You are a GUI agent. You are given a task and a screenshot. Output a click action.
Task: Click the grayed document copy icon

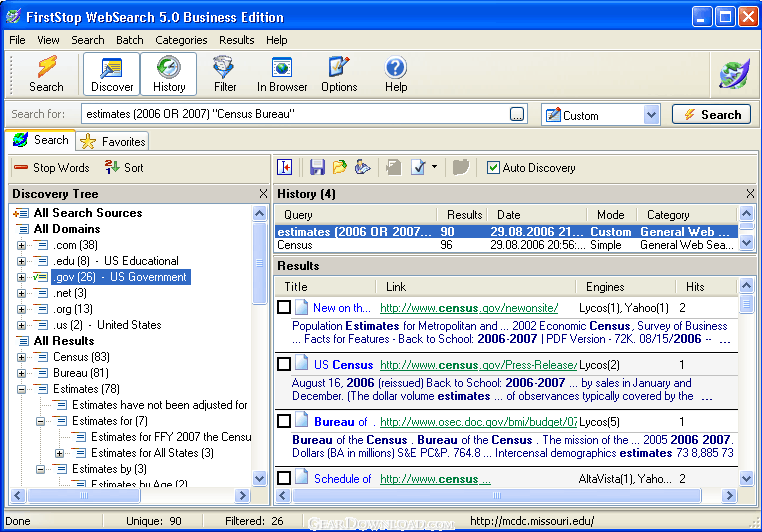(x=394, y=168)
